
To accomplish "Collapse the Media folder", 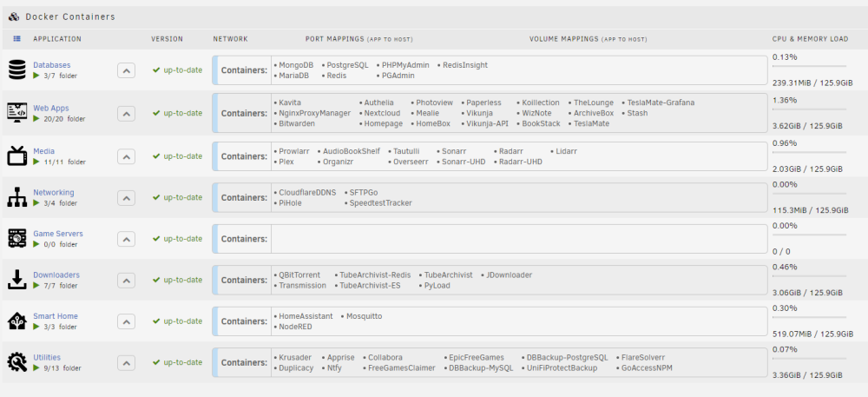I will (x=126, y=156).
